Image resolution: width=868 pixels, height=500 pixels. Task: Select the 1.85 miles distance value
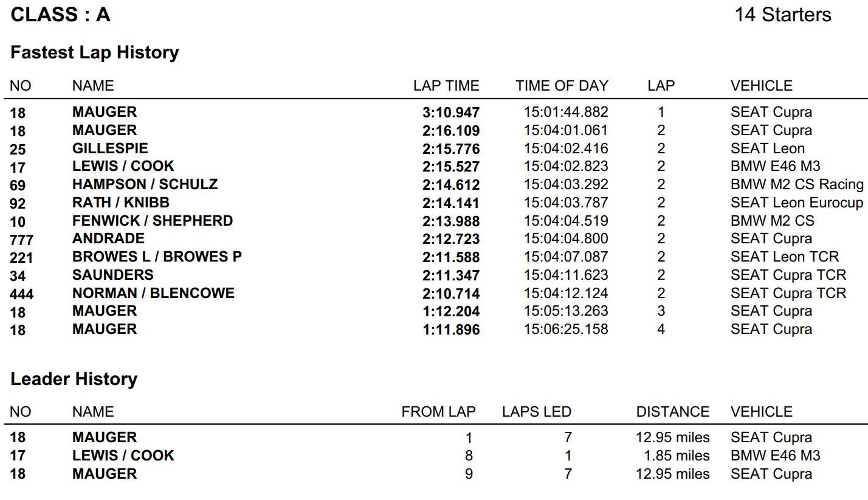click(x=677, y=456)
